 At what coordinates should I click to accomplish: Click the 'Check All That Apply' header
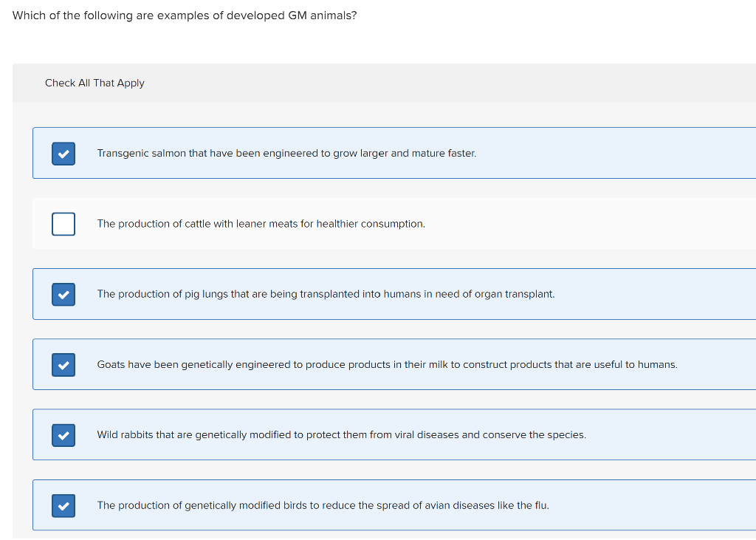coord(94,83)
